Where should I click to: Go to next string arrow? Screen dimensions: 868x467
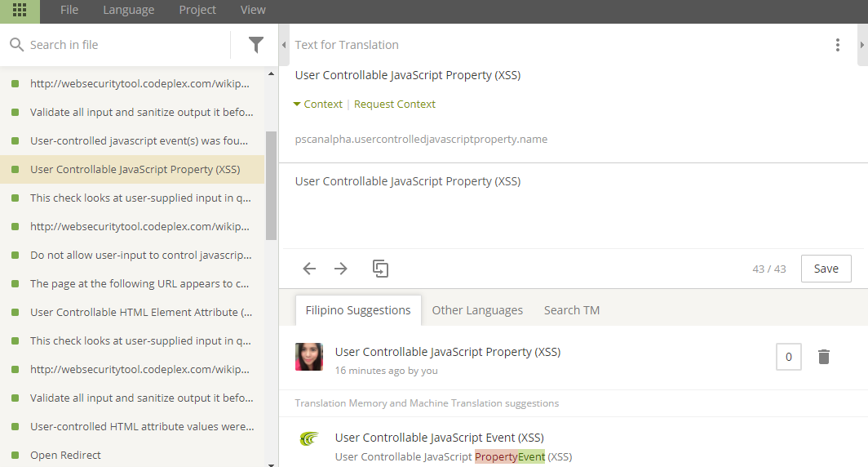341,269
